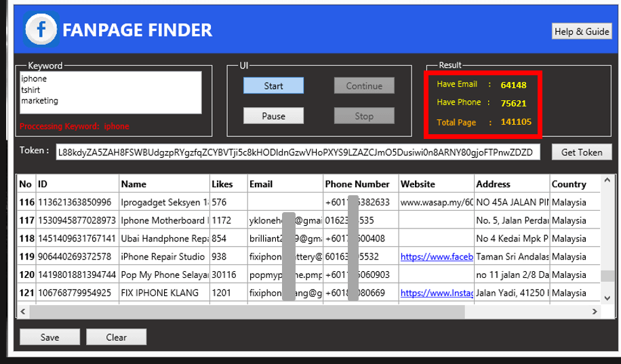Save the results list
Viewport: 621px width, 364px height.
pyautogui.click(x=49, y=337)
